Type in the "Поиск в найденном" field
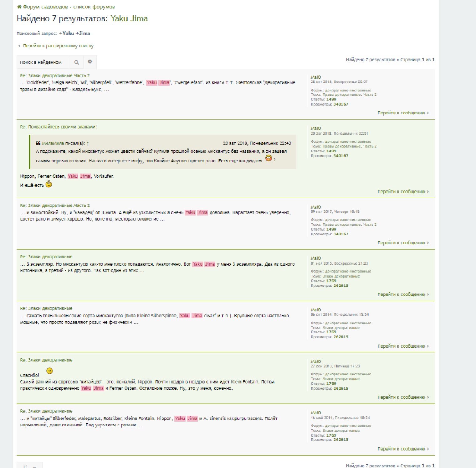Image resolution: width=476 pixels, height=468 pixels. (x=43, y=62)
